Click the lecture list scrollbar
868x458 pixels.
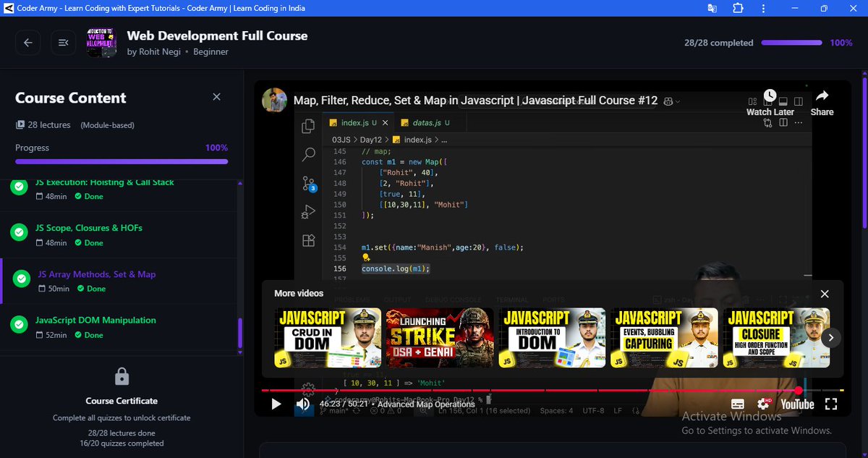point(240,333)
